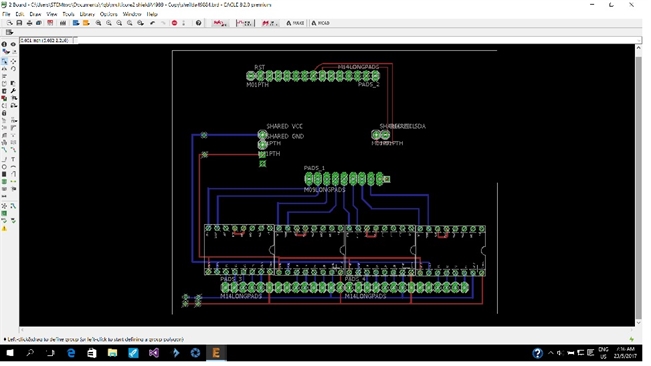Click the vertical scrollbar of the board view
651x366 pixels.
point(639,186)
